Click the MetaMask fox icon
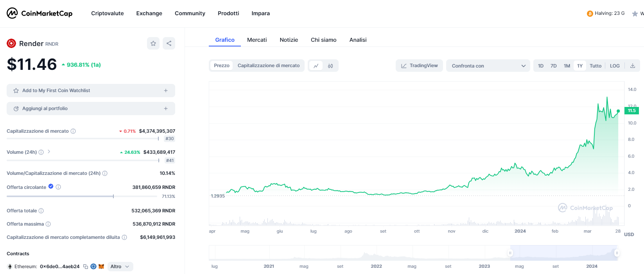The height and width of the screenshot is (274, 644). pos(101,267)
